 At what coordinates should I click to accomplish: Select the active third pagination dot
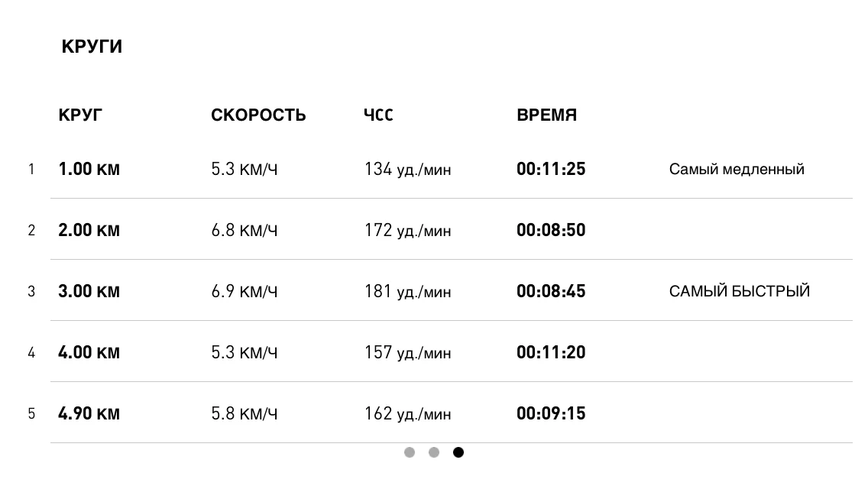[458, 452]
